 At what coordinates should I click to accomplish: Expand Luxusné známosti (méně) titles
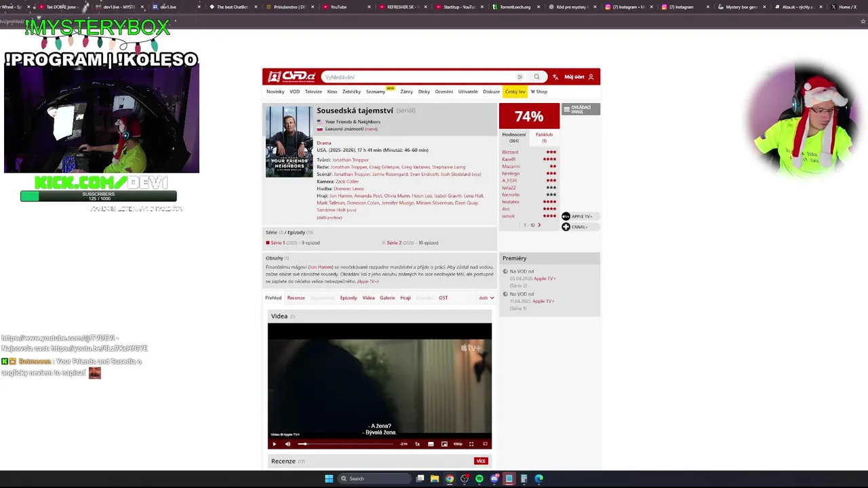pyautogui.click(x=371, y=129)
